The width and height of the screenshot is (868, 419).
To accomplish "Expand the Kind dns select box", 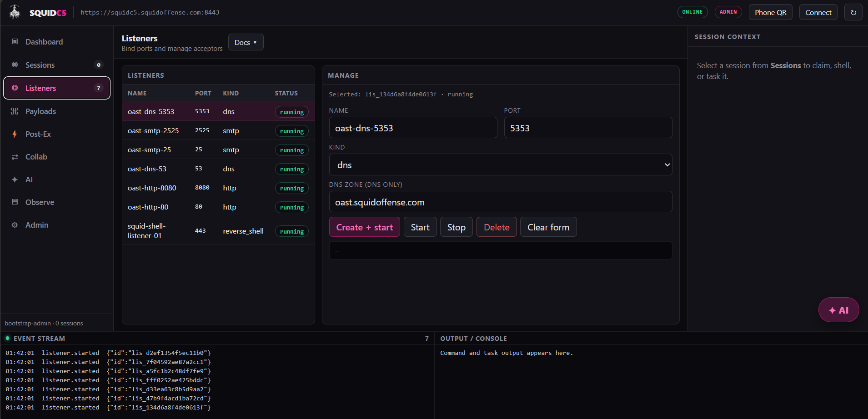I will click(x=501, y=165).
